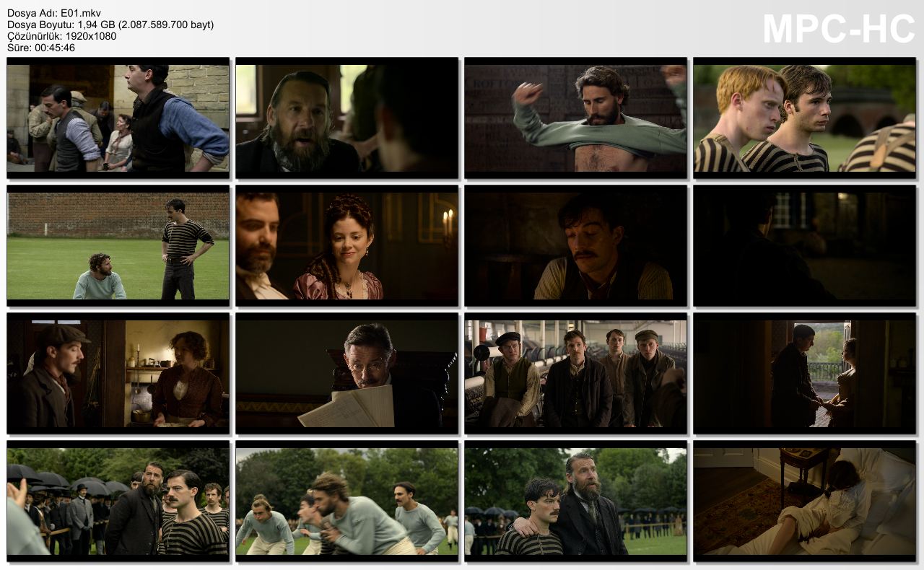Click the resolution text "Çözünürlük: 1920x1080"
The image size is (924, 570).
[61, 36]
